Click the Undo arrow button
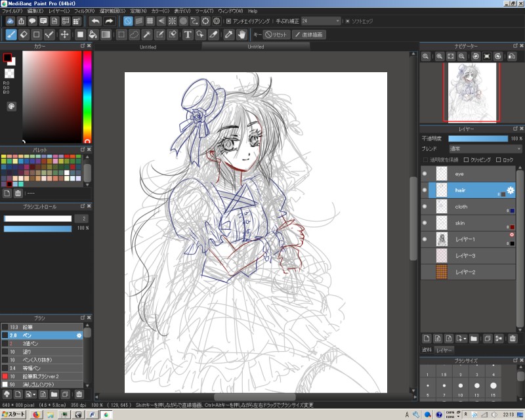Image resolution: width=525 pixels, height=420 pixels. (x=95, y=21)
